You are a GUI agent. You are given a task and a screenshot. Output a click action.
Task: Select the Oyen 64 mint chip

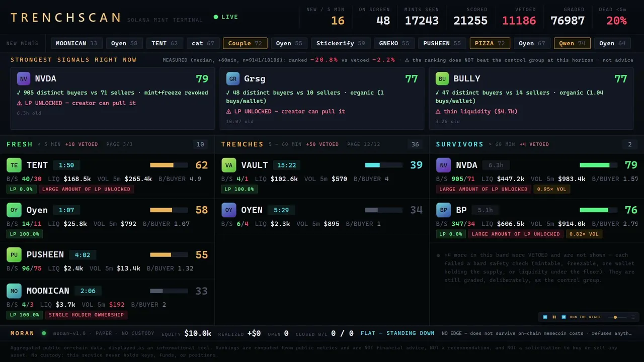point(612,43)
